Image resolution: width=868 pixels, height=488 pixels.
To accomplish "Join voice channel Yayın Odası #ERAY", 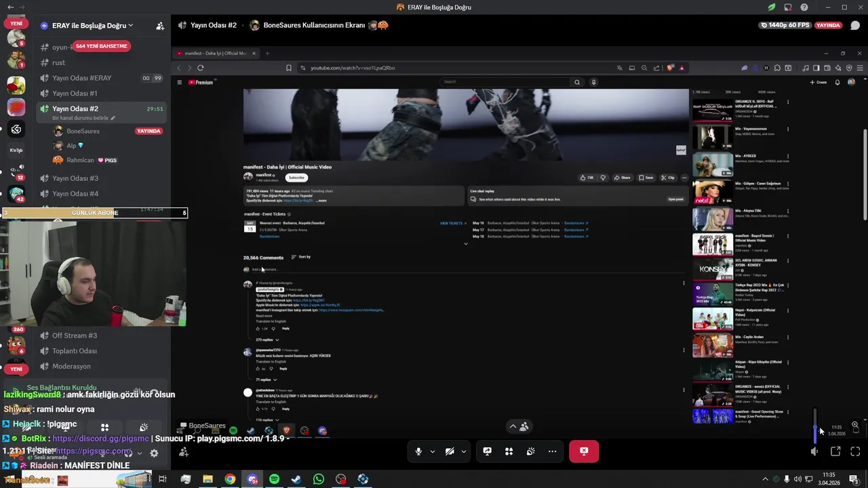I will [x=81, y=78].
